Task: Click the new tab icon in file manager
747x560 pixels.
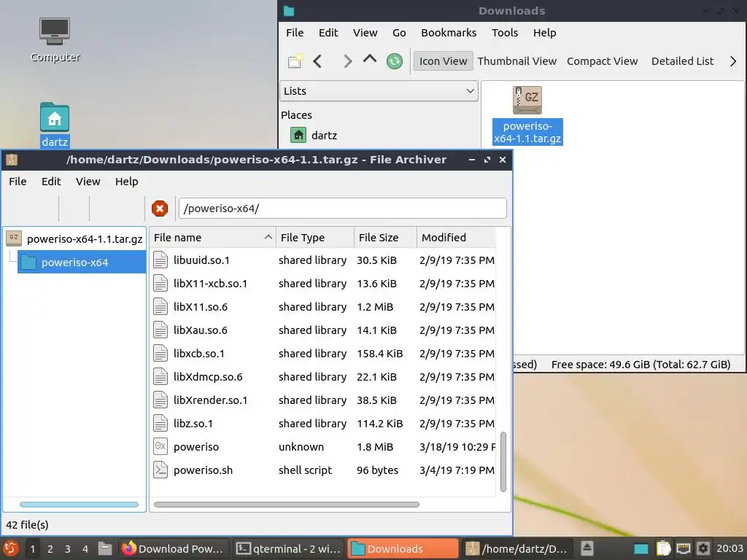Action: (295, 61)
